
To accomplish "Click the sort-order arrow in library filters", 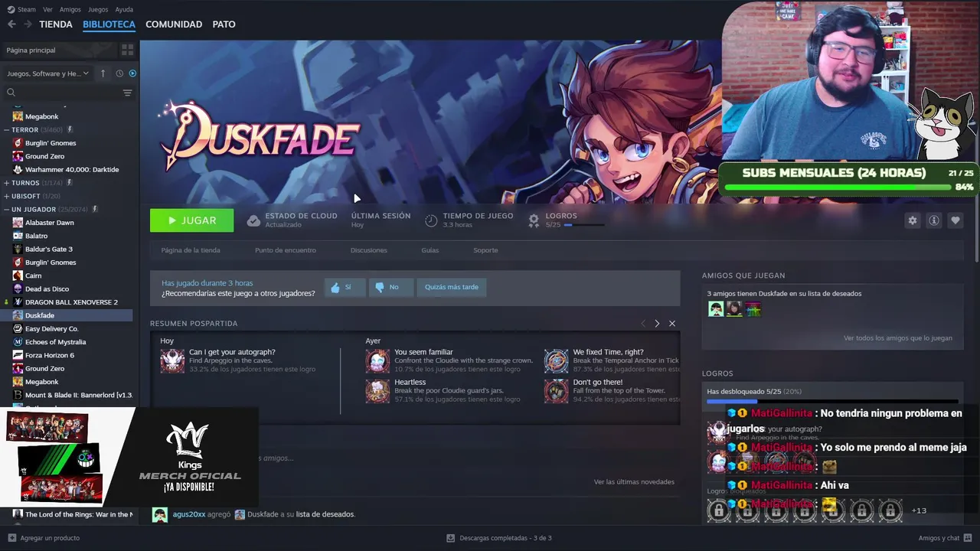I will click(x=103, y=73).
